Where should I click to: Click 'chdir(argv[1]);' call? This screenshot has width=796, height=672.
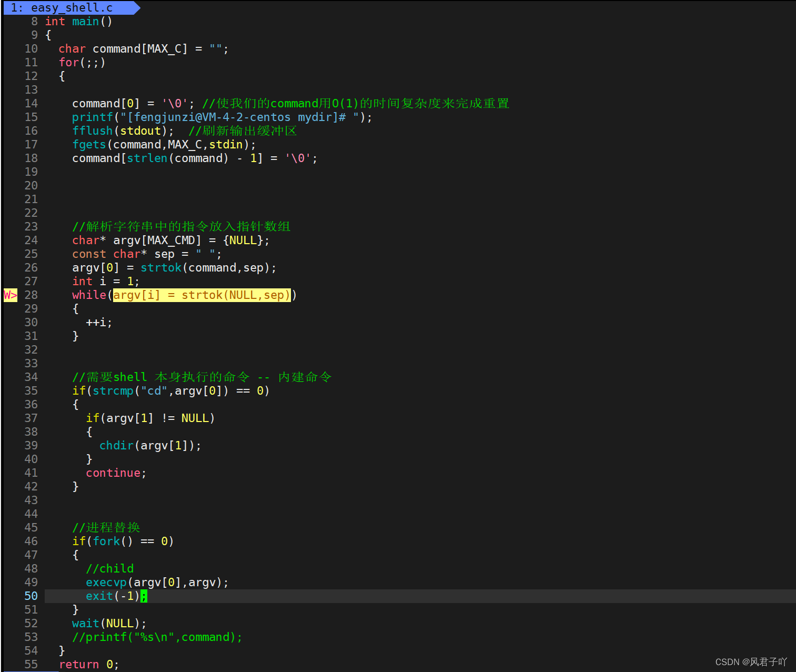(150, 445)
